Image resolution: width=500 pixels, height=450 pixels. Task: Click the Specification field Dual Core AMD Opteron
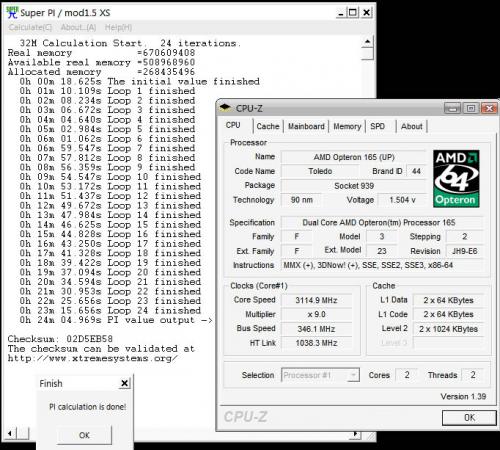click(382, 223)
